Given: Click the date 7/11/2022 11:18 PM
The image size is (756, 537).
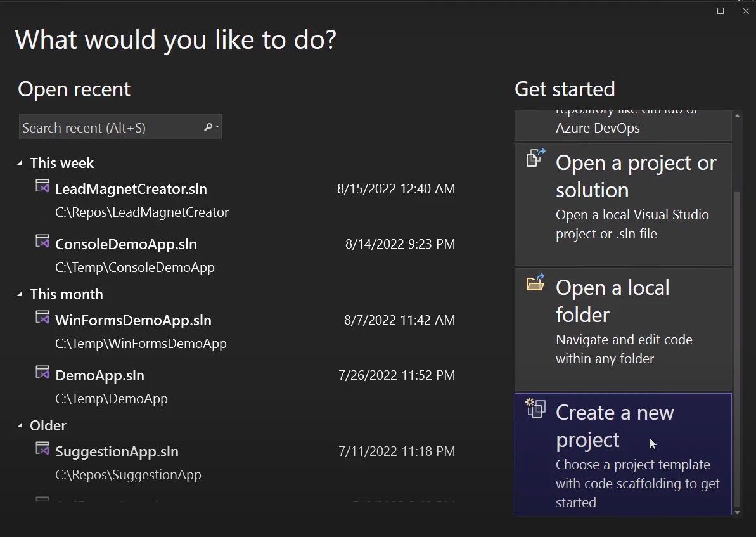Looking at the screenshot, I should click(x=397, y=451).
